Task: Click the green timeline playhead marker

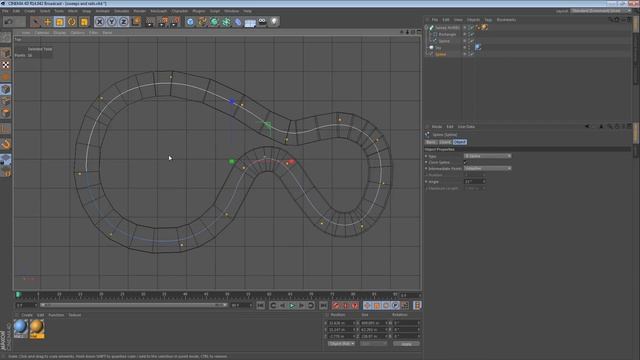Action: [x=18, y=294]
